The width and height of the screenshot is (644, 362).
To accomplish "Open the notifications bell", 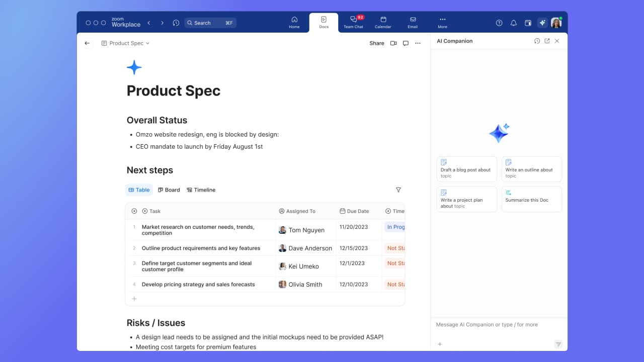I will (513, 23).
